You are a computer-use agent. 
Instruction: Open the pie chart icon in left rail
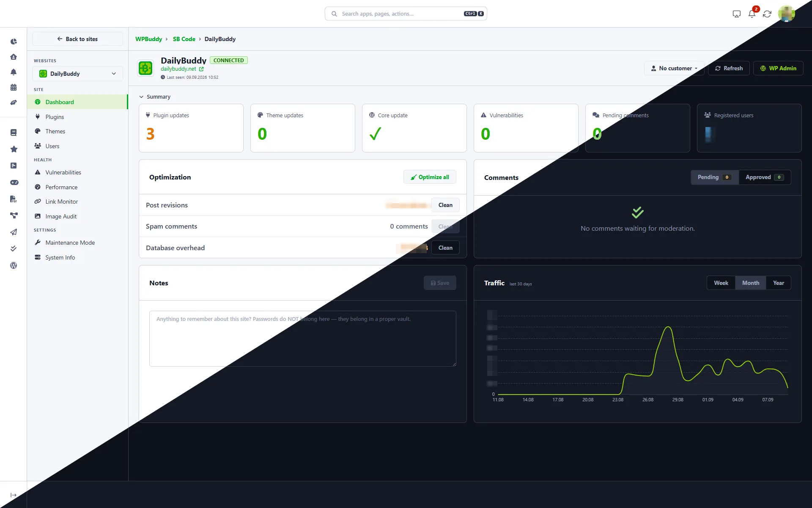pyautogui.click(x=14, y=41)
